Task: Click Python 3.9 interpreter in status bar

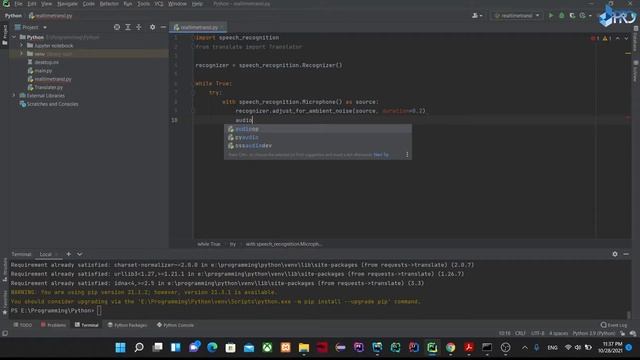Action: 593,333
